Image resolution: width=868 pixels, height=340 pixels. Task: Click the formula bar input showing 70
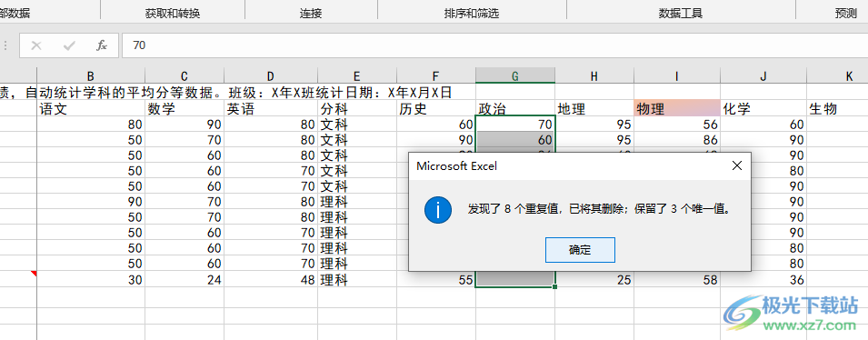click(x=494, y=45)
